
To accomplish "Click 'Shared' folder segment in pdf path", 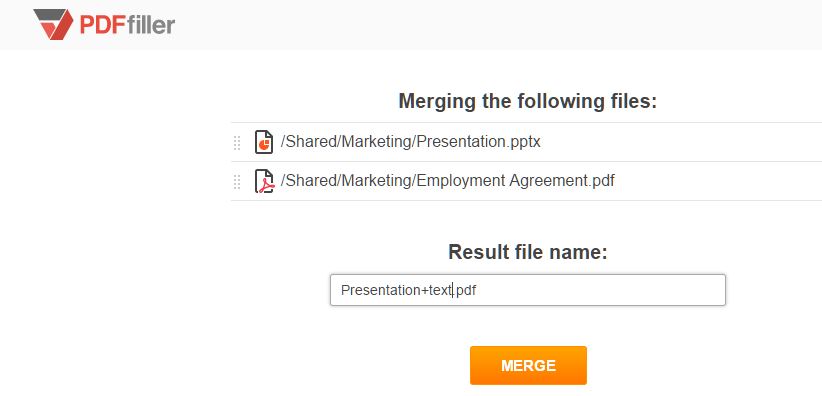I will (310, 181).
